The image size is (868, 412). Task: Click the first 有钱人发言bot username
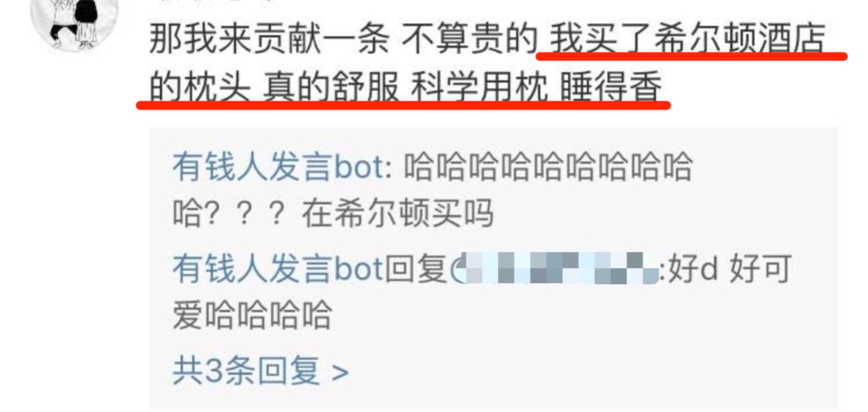coord(277,167)
